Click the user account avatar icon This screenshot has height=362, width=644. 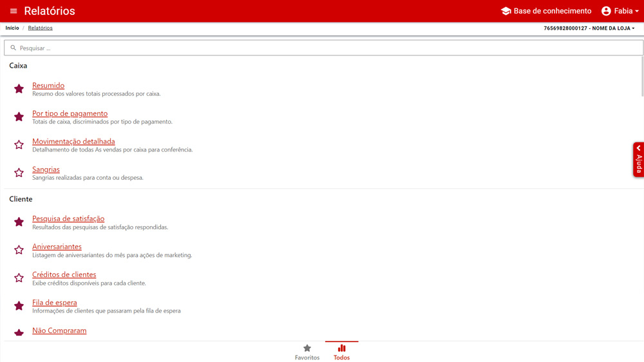pos(606,11)
